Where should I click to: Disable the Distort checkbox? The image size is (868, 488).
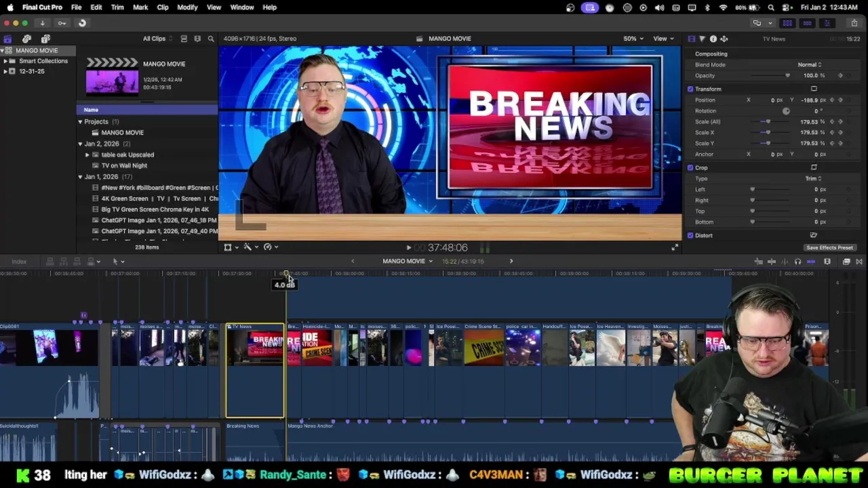click(690, 235)
